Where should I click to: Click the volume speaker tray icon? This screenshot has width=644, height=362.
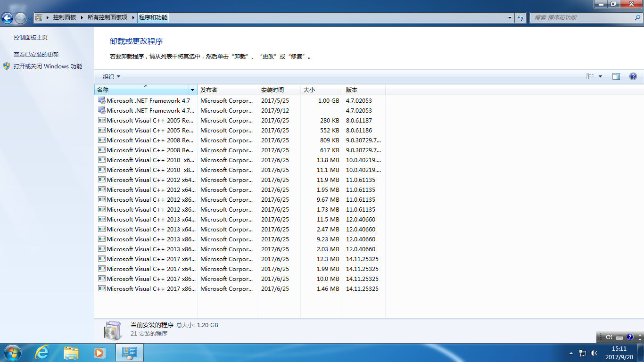(594, 353)
